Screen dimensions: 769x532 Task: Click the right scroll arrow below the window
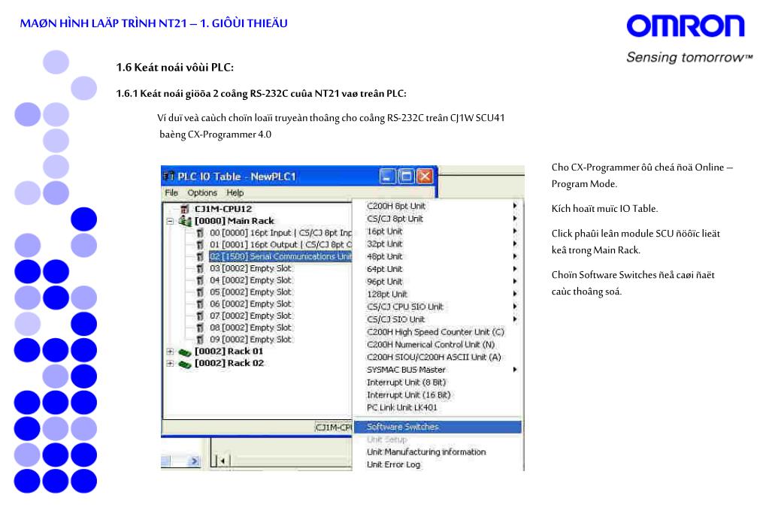[x=194, y=461]
